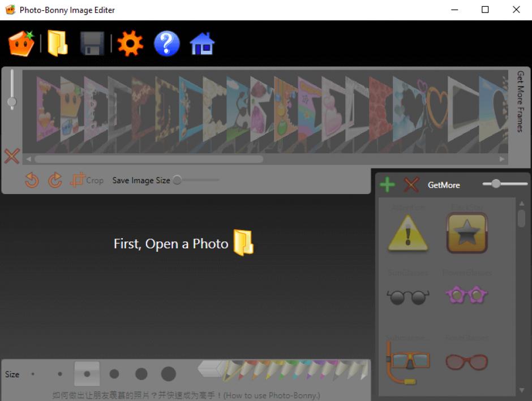The image size is (532, 401).
Task: Click the left arrow of frames scrollbar
Action: pyautogui.click(x=28, y=159)
